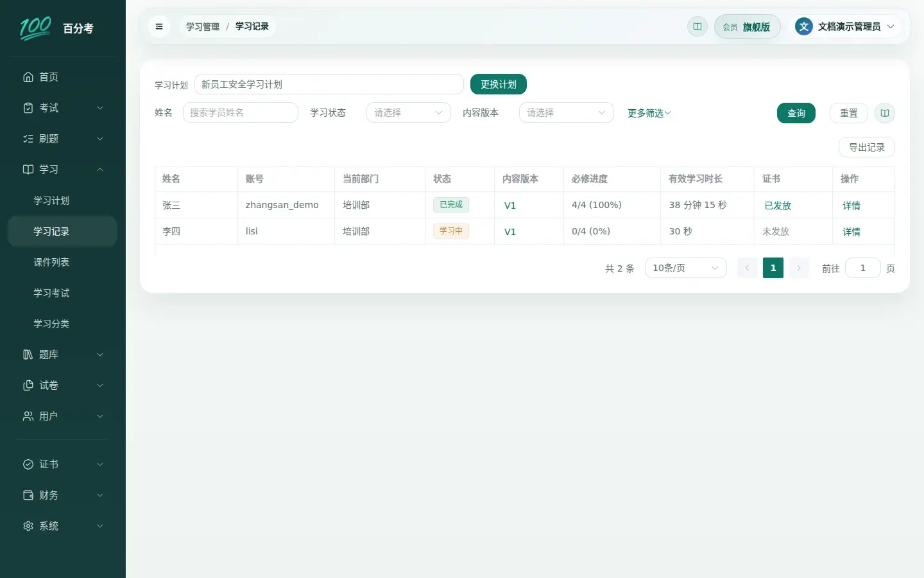The width and height of the screenshot is (924, 578).
Task: Click the 试卷 paper icon
Action: [x=28, y=385]
